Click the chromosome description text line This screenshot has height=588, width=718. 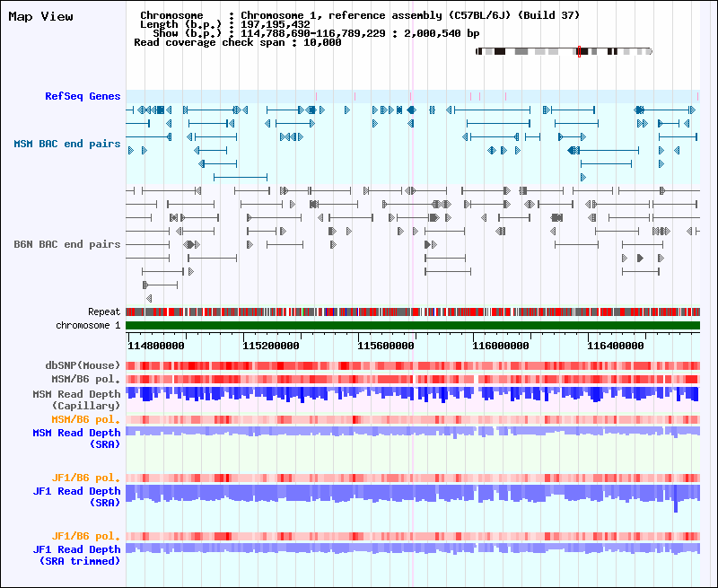(x=360, y=15)
